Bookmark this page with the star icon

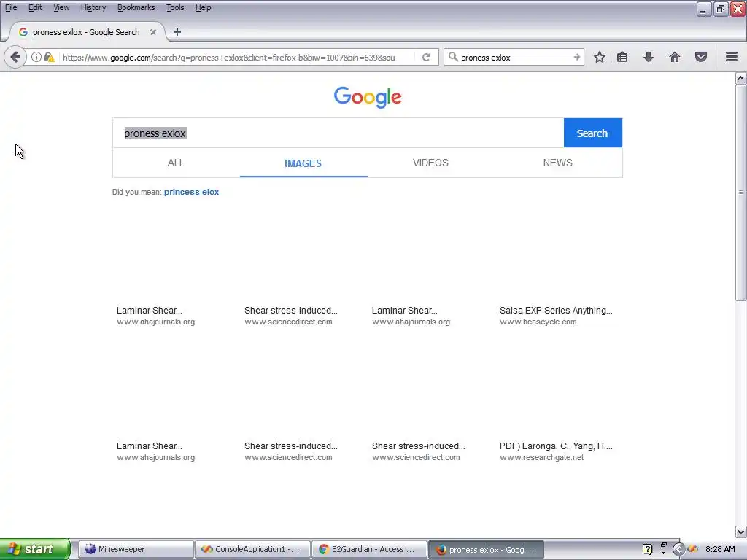coord(600,57)
